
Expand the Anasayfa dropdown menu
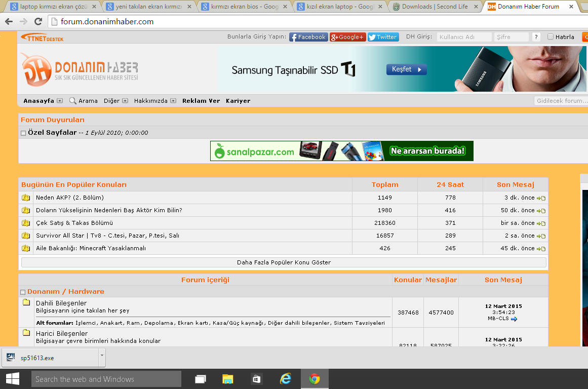coord(60,101)
